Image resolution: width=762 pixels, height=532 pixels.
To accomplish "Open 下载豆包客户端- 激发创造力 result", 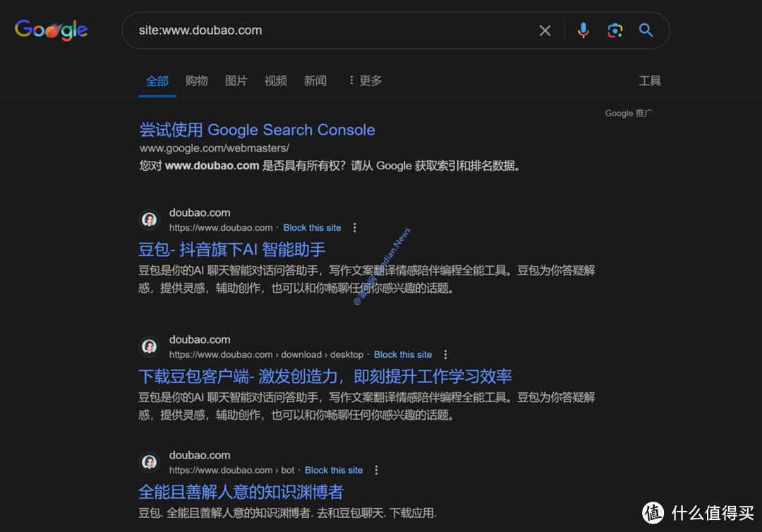I will tap(325, 377).
